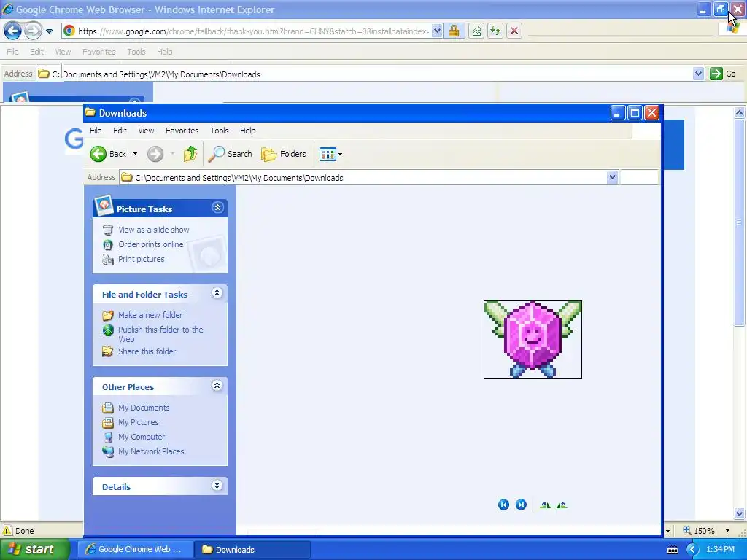
Task: Click View as a slide show
Action: coord(153,230)
